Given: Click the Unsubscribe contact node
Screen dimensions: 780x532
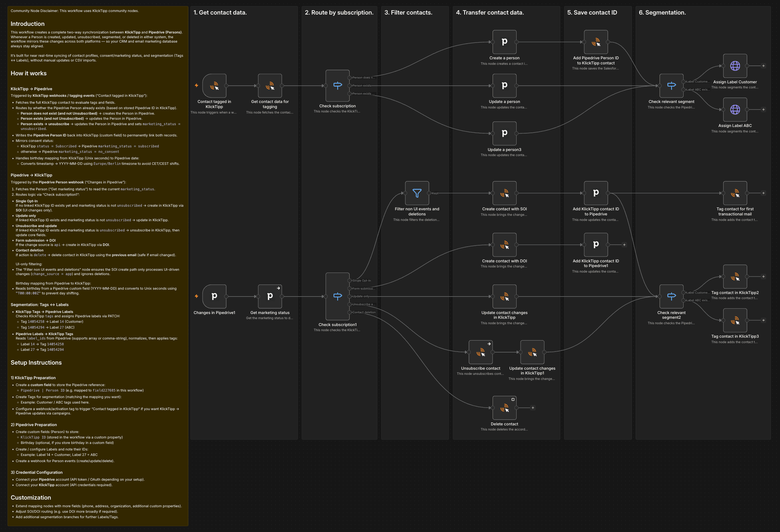Looking at the screenshot, I should (x=481, y=352).
